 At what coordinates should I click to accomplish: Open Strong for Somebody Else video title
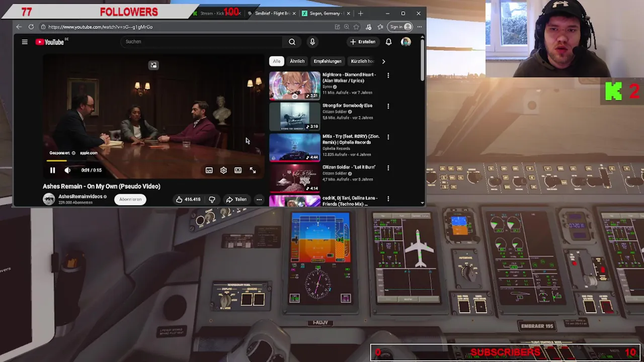point(347,106)
